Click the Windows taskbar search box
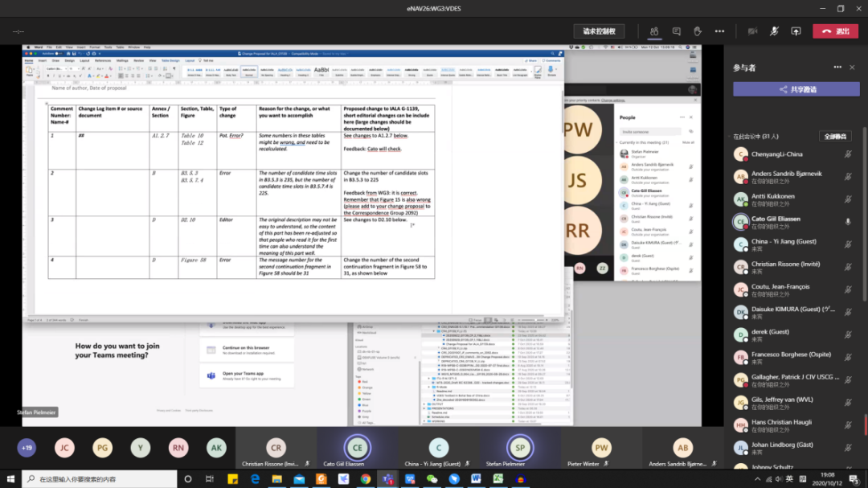868x488 pixels. point(96,478)
